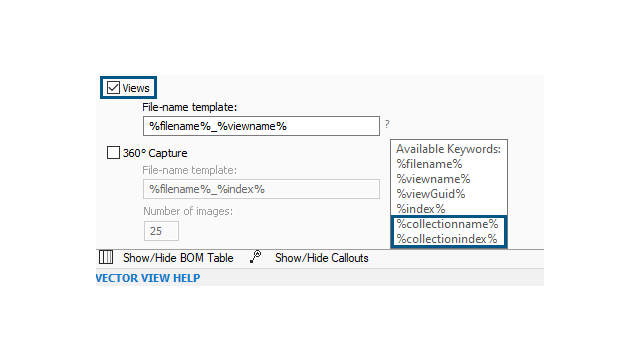Screen dimensions: 640x360
Task: Click the Show/Hide Callouts icon
Action: [256, 257]
